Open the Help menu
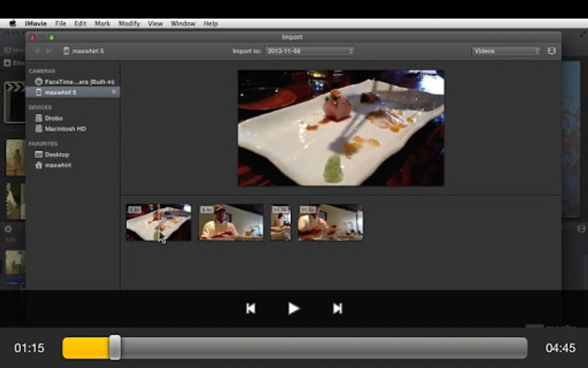Viewport: 588px width, 368px height. pyautogui.click(x=211, y=23)
